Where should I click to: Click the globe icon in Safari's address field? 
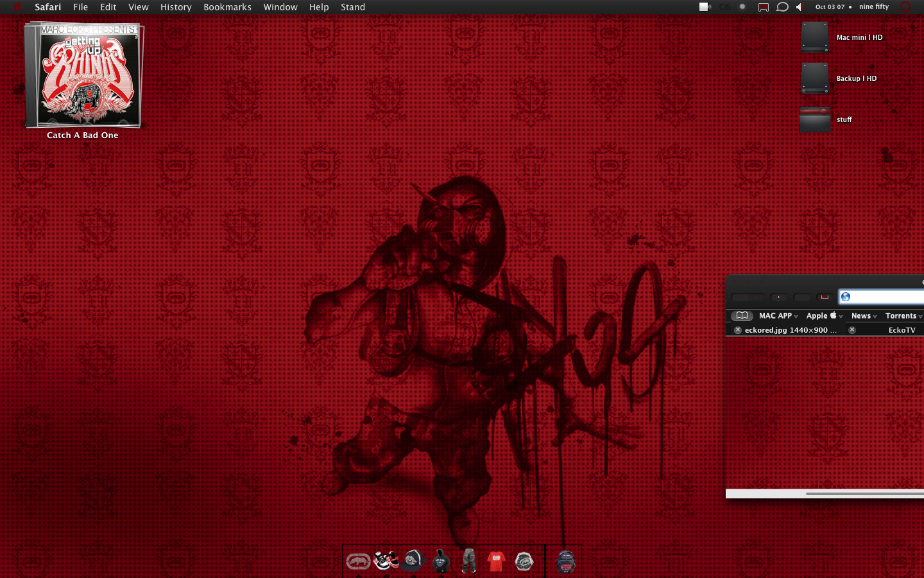coord(846,297)
